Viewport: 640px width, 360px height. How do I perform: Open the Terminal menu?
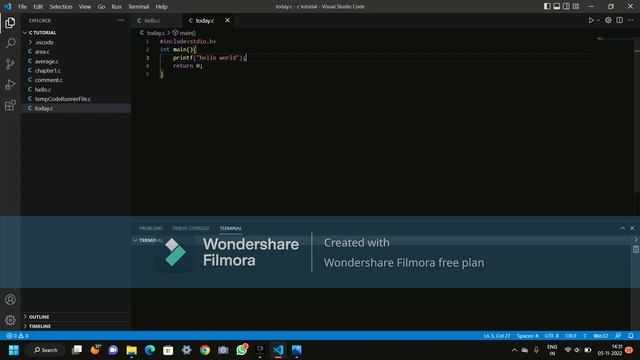[x=138, y=7]
